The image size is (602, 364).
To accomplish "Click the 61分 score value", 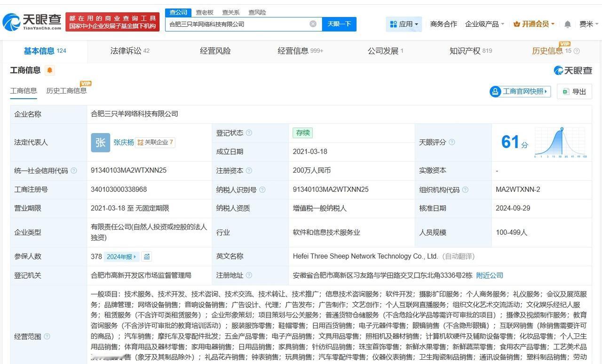I will pos(515,142).
